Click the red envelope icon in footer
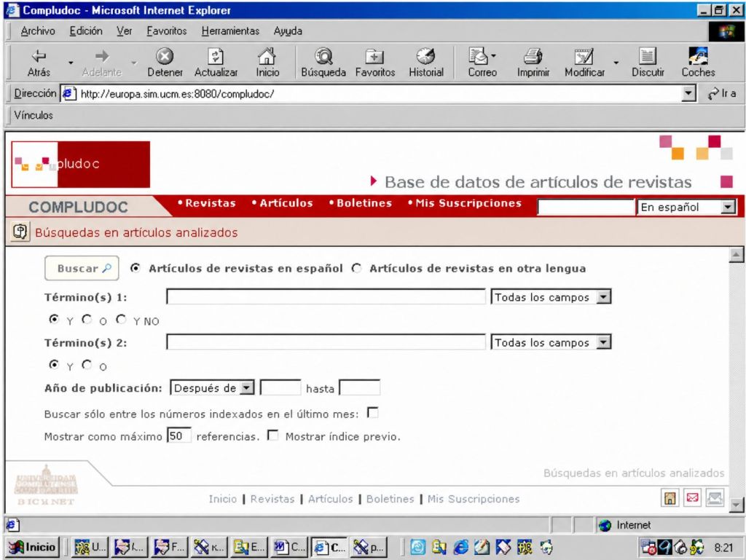Image resolution: width=746 pixels, height=560 pixels. 693,498
